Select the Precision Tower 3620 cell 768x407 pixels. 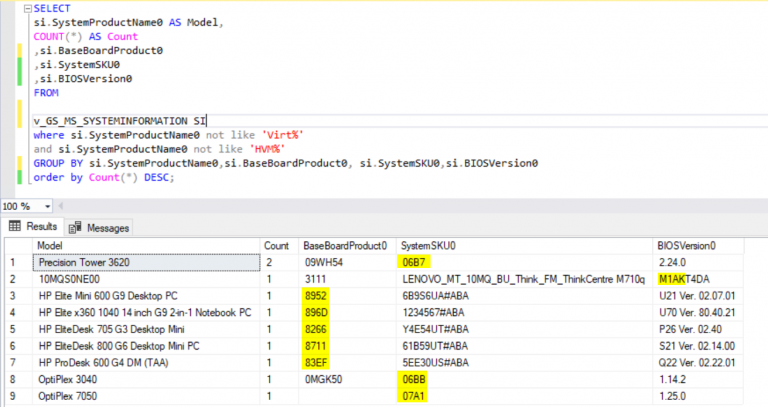pyautogui.click(x=146, y=263)
